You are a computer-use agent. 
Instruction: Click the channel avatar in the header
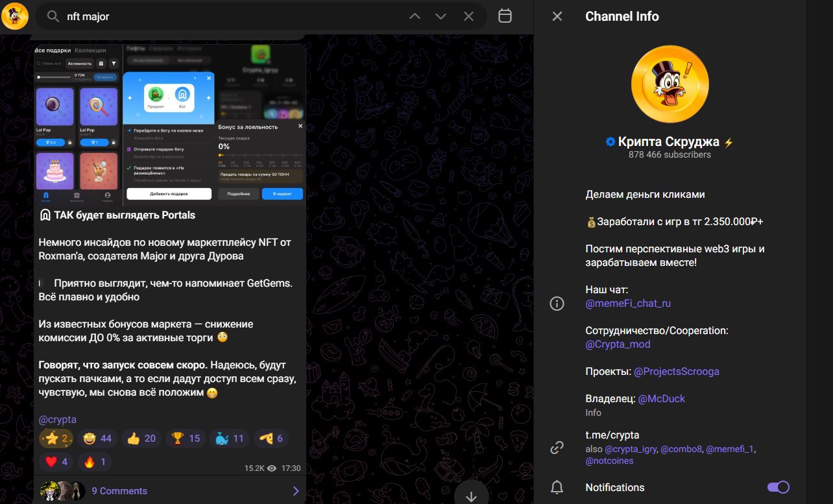(15, 16)
